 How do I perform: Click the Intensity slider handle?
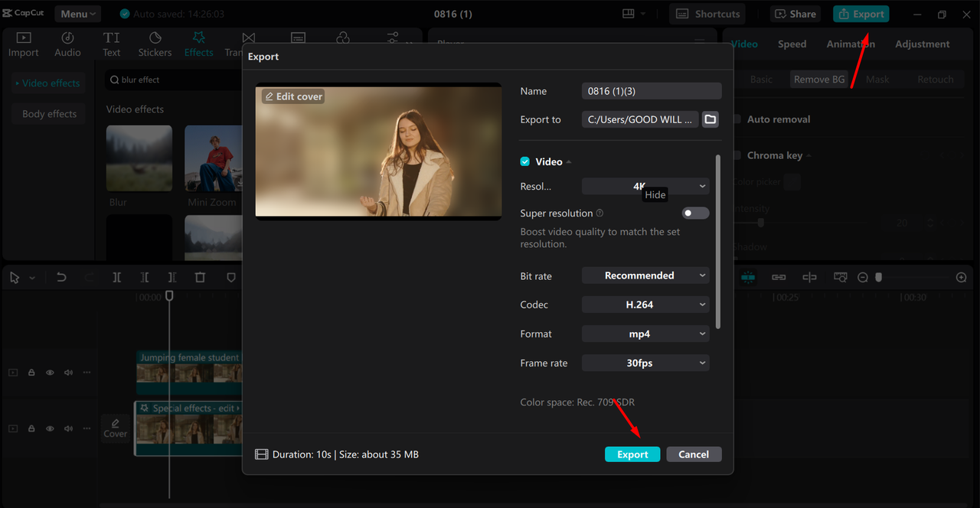760,223
